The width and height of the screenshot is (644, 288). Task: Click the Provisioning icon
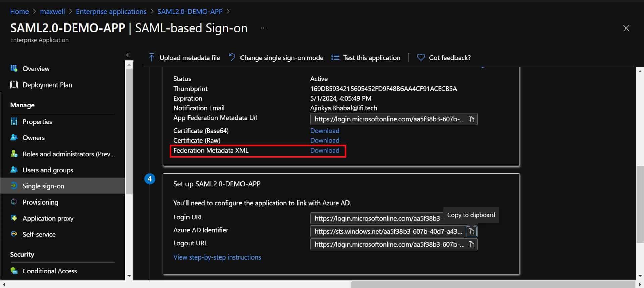(14, 202)
